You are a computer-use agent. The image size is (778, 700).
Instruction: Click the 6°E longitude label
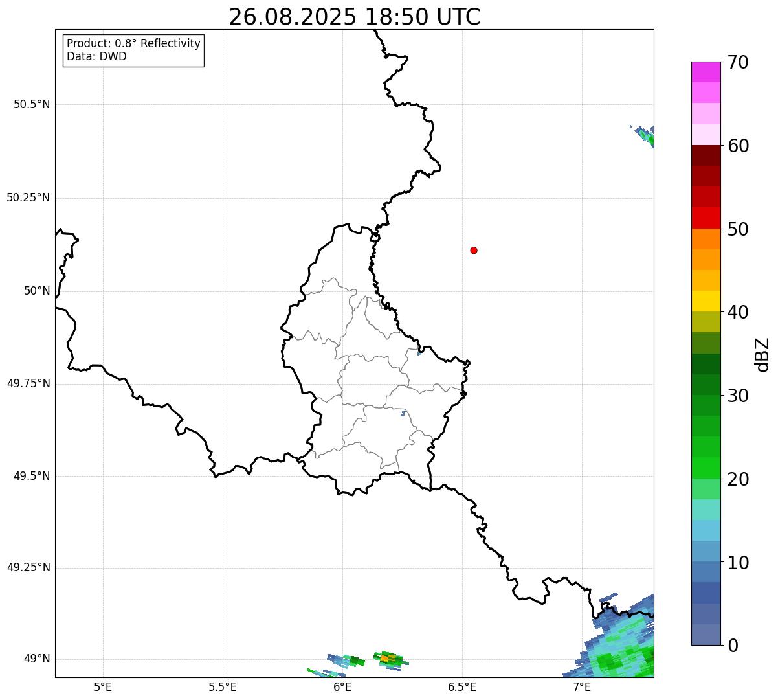(342, 686)
